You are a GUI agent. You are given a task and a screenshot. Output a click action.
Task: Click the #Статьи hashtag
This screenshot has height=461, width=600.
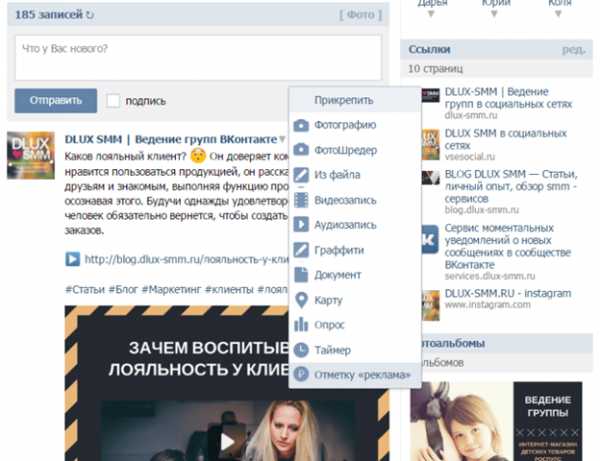coord(85,289)
